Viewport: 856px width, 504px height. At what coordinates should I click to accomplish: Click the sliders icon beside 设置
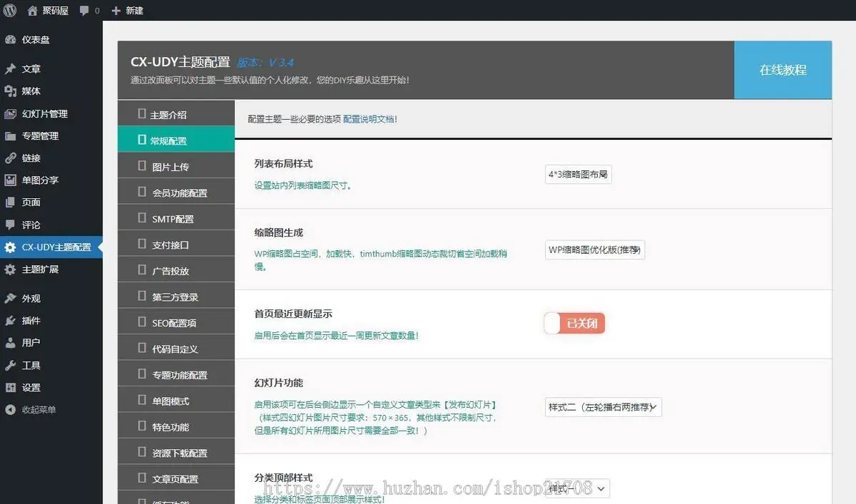[x=10, y=388]
